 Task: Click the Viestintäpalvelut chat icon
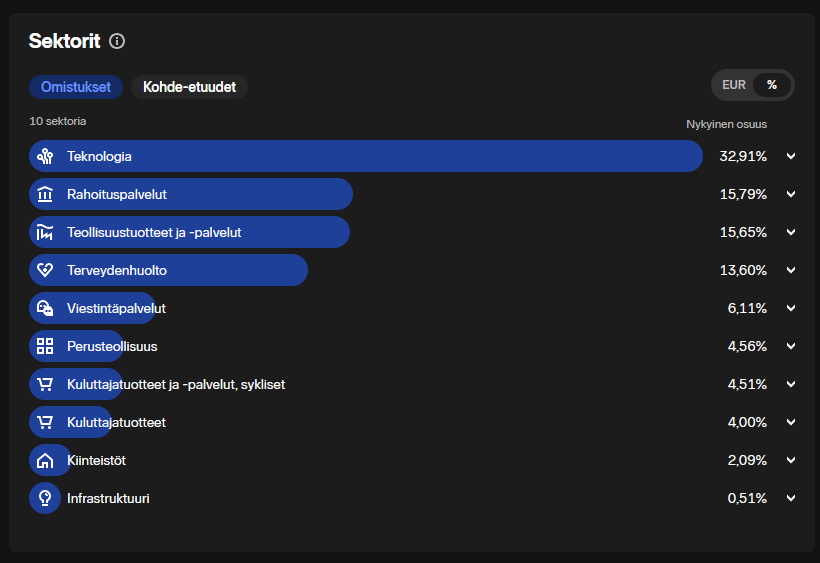click(x=45, y=308)
